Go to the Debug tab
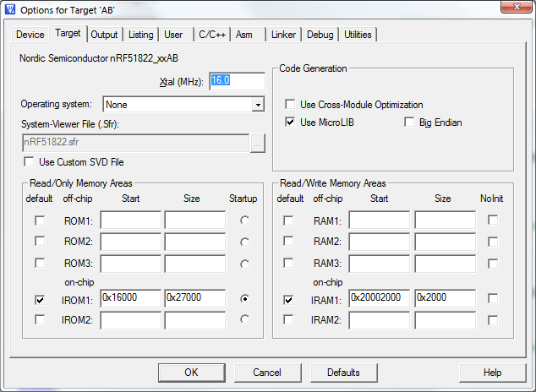Viewport: 536px width, 392px height. [320, 35]
